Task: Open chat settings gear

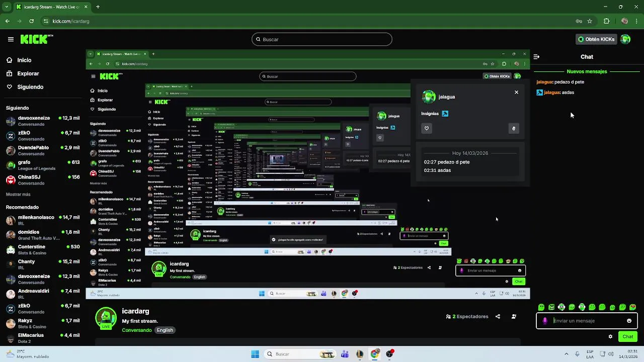Action: click(x=610, y=337)
